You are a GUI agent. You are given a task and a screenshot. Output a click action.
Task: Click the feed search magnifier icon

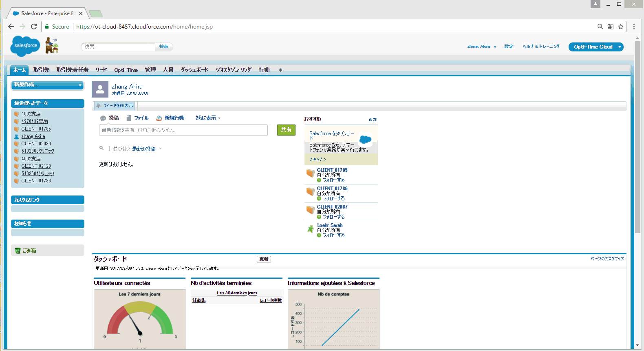click(x=101, y=148)
